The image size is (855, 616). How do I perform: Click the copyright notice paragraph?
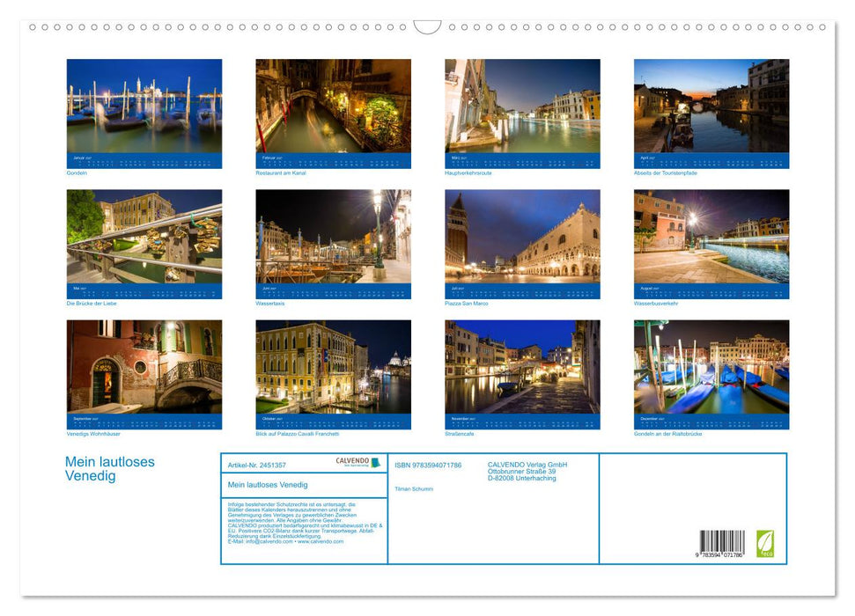[x=305, y=524]
